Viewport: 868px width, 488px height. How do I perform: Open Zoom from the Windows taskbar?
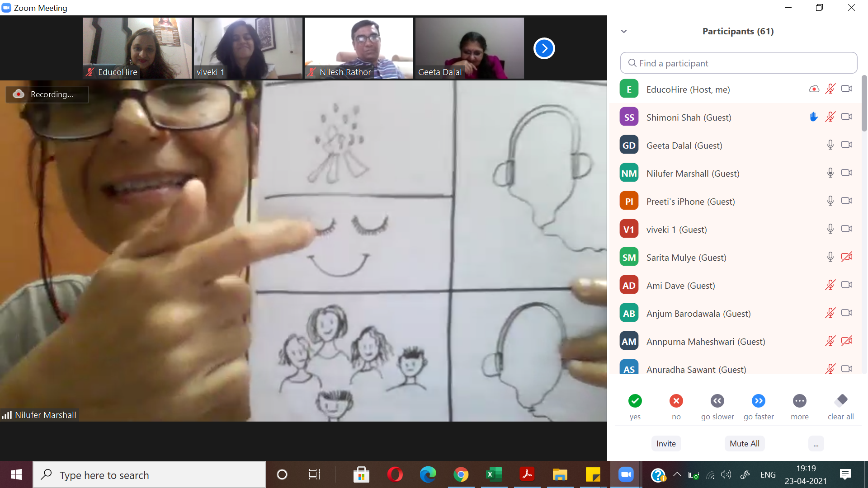click(x=626, y=474)
